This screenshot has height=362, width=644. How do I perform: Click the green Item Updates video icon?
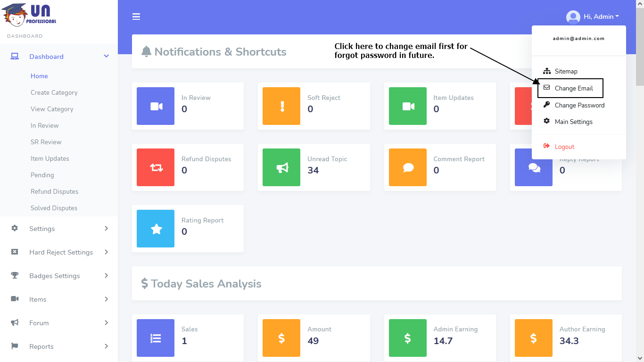click(x=408, y=106)
